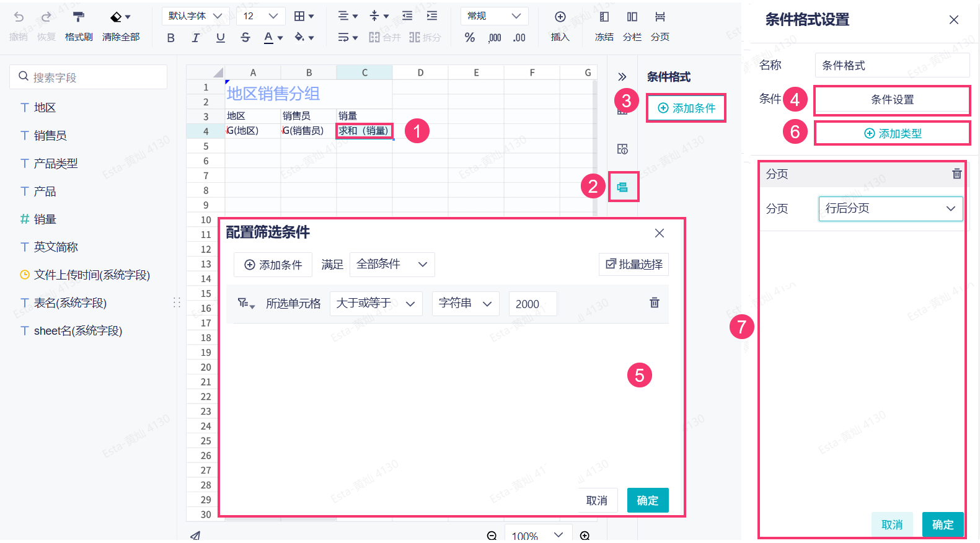Open the 全部条件 dropdown

point(392,264)
